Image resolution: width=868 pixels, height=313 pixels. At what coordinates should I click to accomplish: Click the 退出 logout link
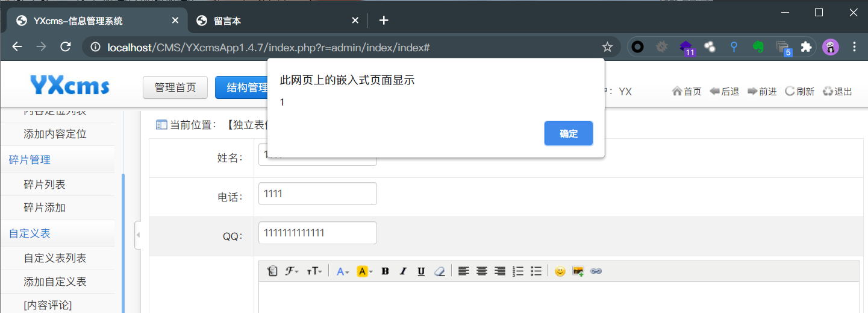837,92
